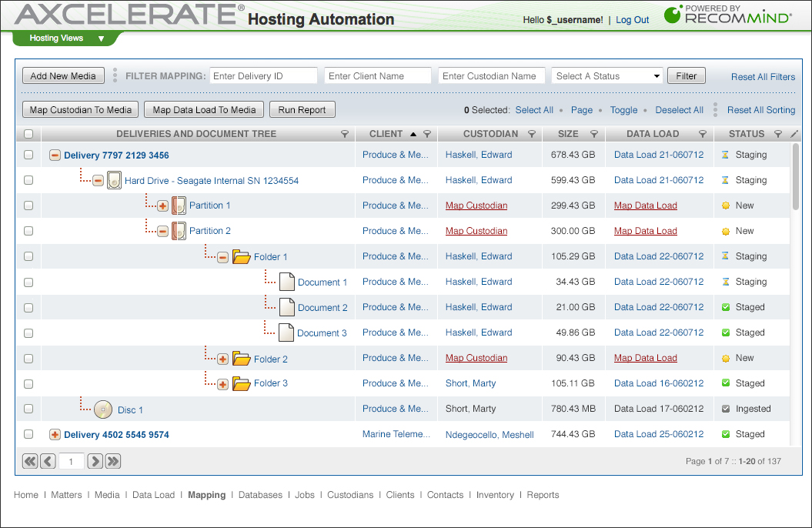Click the hard drive icon for Seagate Internal
Viewport: 812px width, 528px height.
coord(114,181)
